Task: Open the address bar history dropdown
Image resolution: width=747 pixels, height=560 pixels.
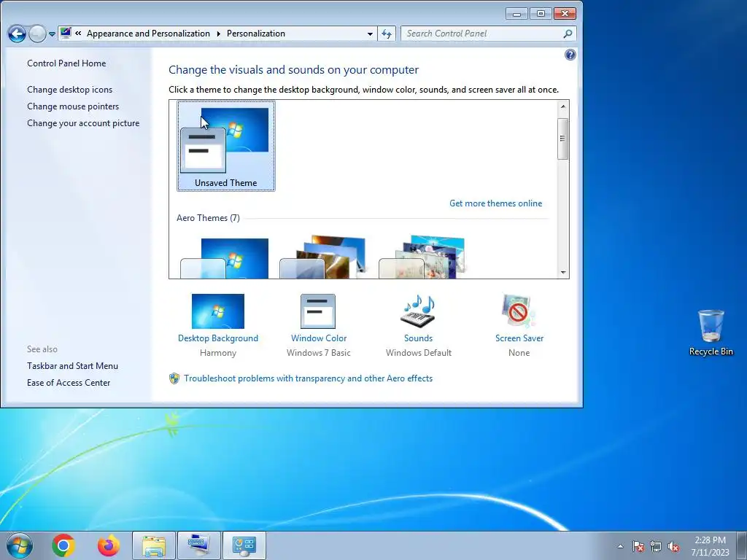Action: [370, 34]
